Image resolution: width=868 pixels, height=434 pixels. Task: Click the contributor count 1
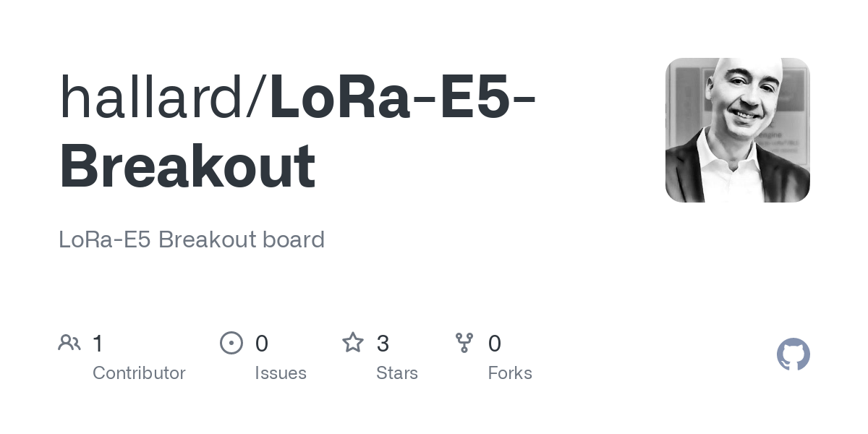(98, 344)
